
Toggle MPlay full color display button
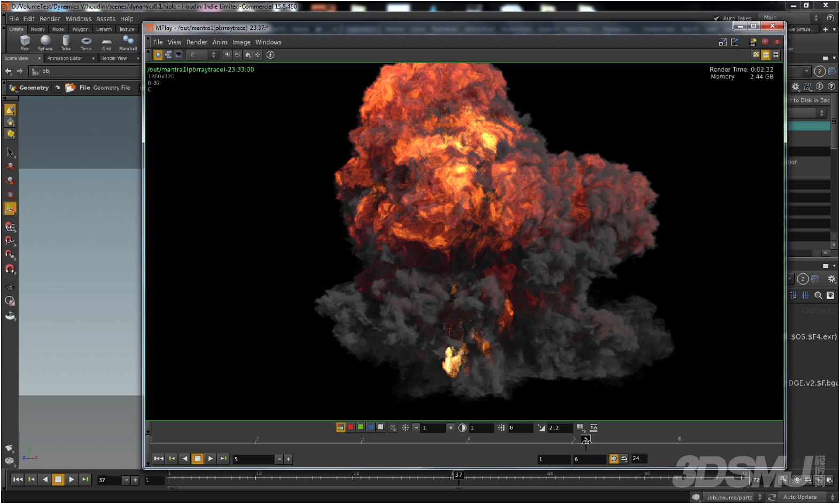coord(340,427)
